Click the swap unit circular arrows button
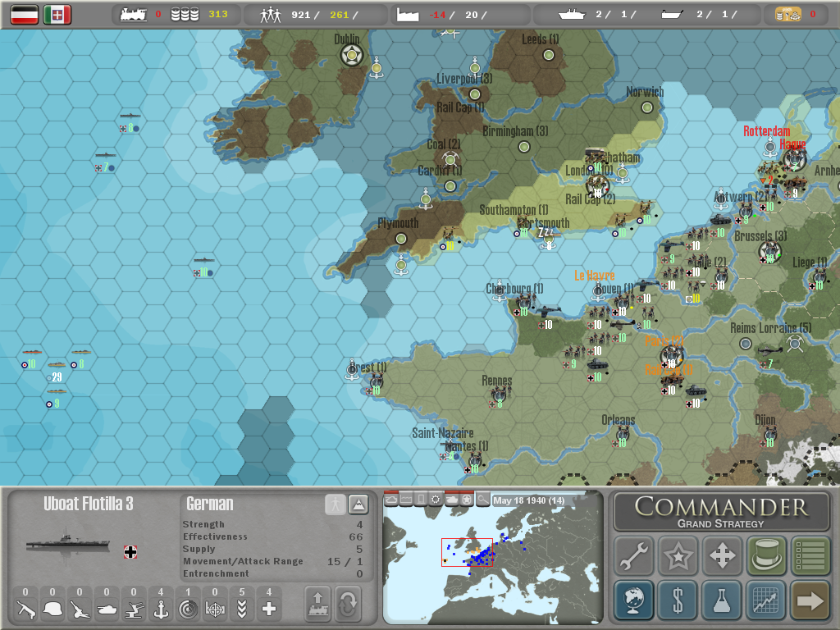Image resolution: width=840 pixels, height=630 pixels. (x=348, y=604)
